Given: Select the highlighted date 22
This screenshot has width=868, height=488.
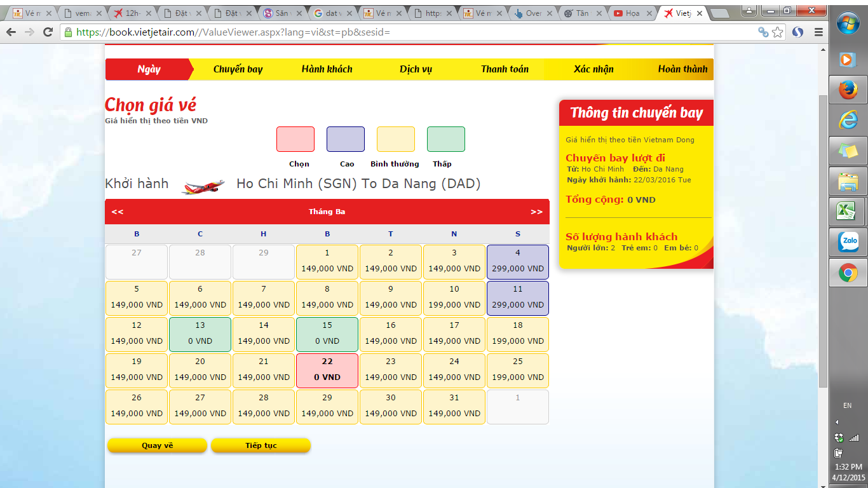Looking at the screenshot, I should 327,370.
